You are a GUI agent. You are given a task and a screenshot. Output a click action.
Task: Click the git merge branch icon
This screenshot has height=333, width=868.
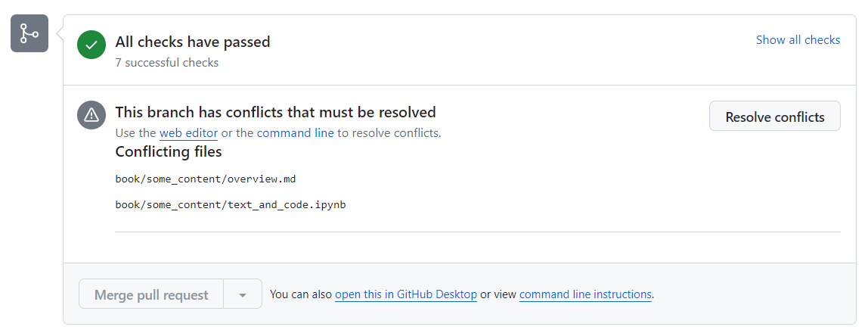(x=29, y=33)
